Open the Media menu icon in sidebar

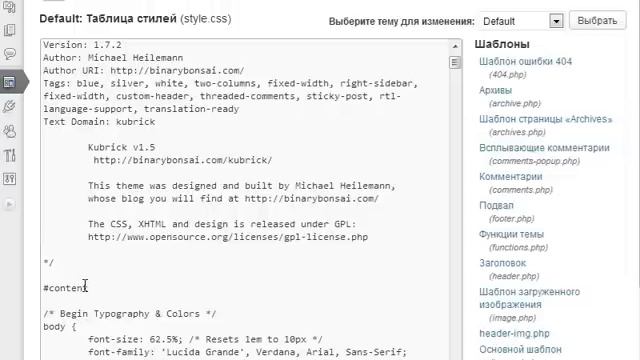[x=9, y=7]
